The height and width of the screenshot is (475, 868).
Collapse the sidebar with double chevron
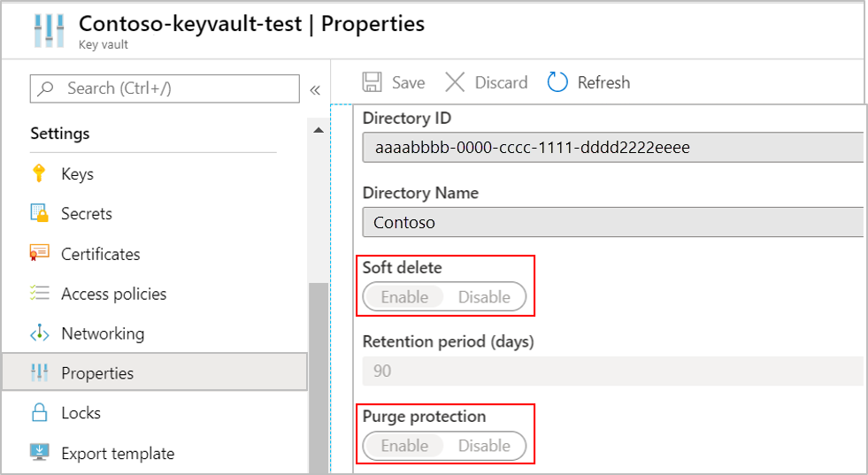314,89
